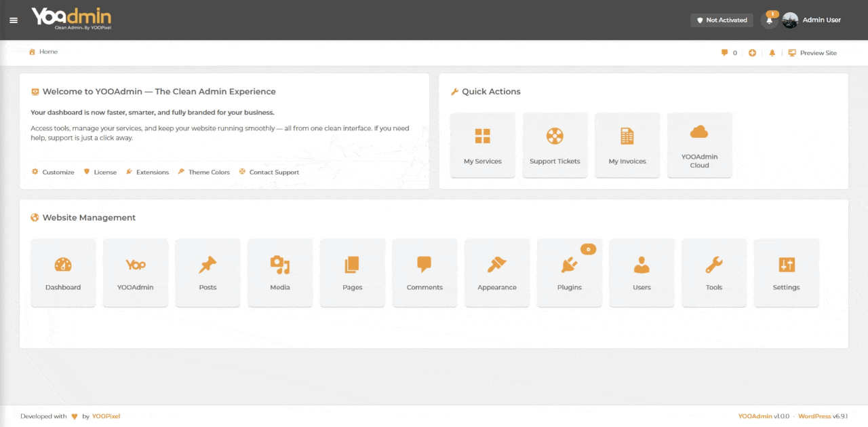Open the YOOAdmin tile in Website Management
The height and width of the screenshot is (427, 868).
136,272
